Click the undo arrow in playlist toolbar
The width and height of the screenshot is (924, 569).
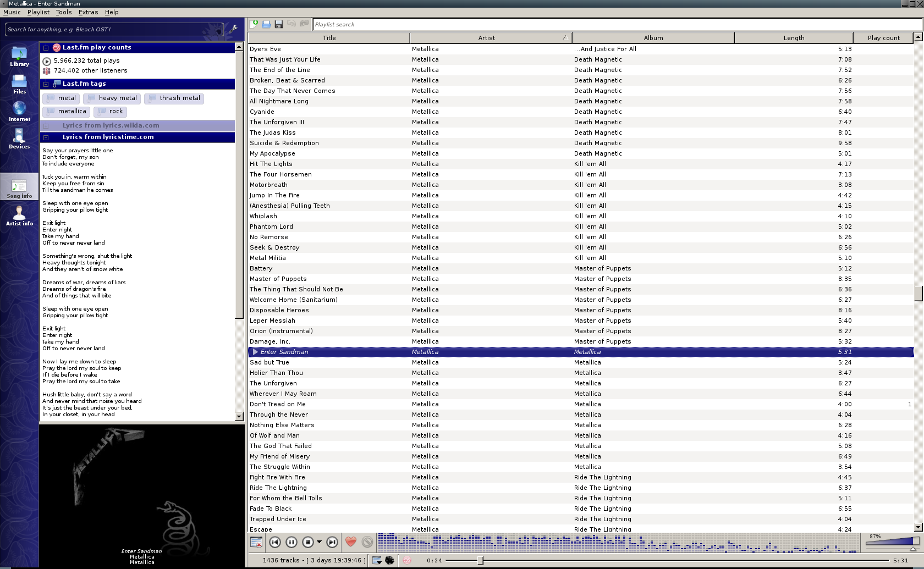pyautogui.click(x=291, y=24)
